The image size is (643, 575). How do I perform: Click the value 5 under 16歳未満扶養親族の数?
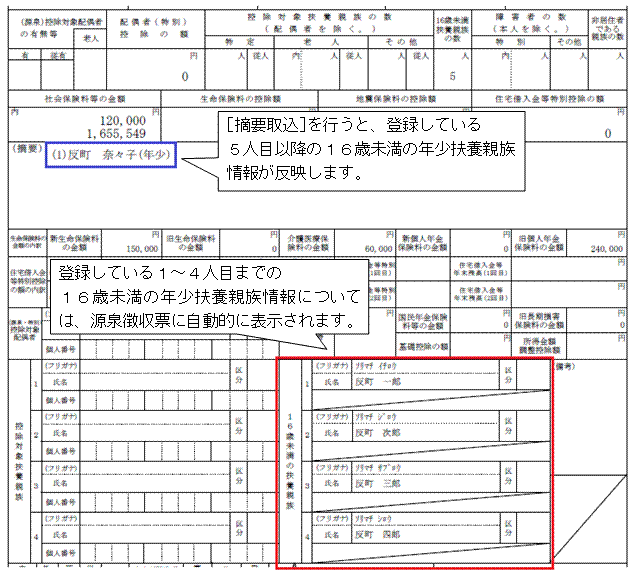(x=452, y=76)
